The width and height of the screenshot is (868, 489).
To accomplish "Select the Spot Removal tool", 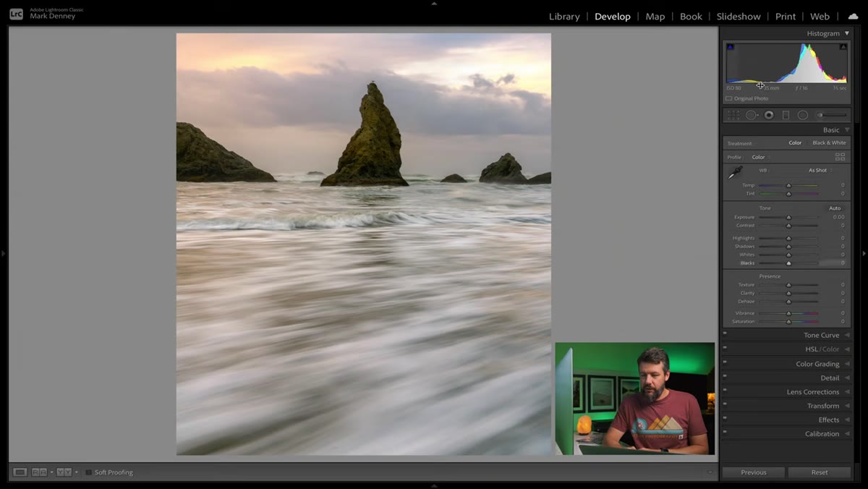I will point(752,115).
